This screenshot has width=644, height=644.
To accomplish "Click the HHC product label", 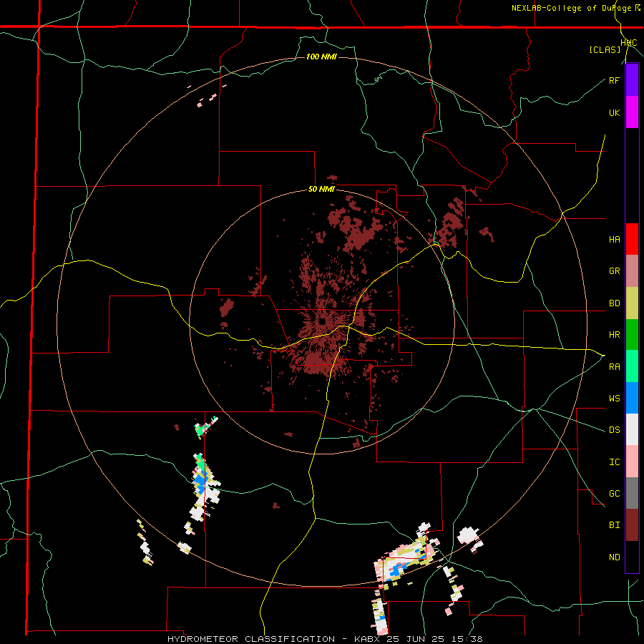I will [629, 43].
